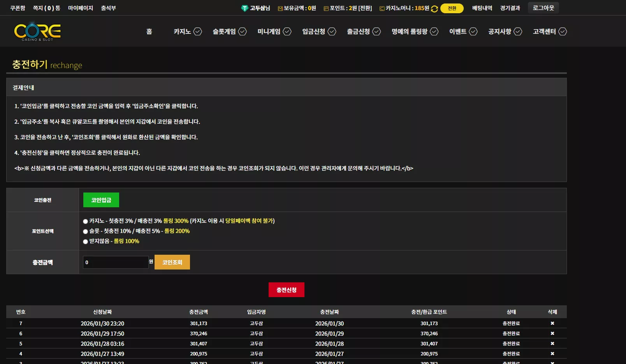The width and height of the screenshot is (626, 364).
Task: Expand 명예의 롤링왕 menu chevron
Action: pos(434,31)
